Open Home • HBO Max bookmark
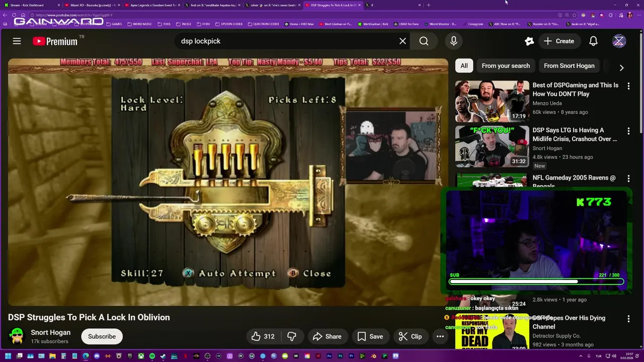The height and width of the screenshot is (362, 644). 299,24
